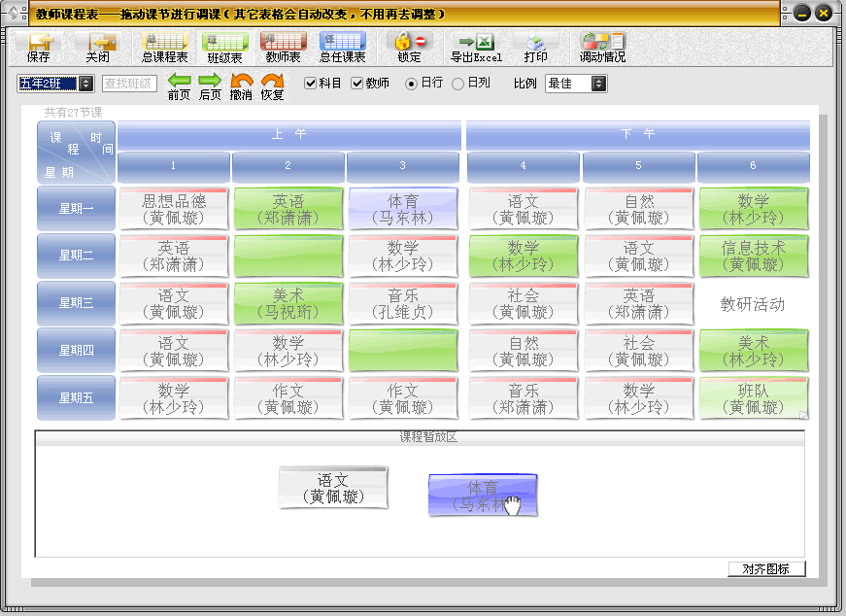Click the 查找班级 search input field
Screen dimensions: 846x616
tap(129, 84)
